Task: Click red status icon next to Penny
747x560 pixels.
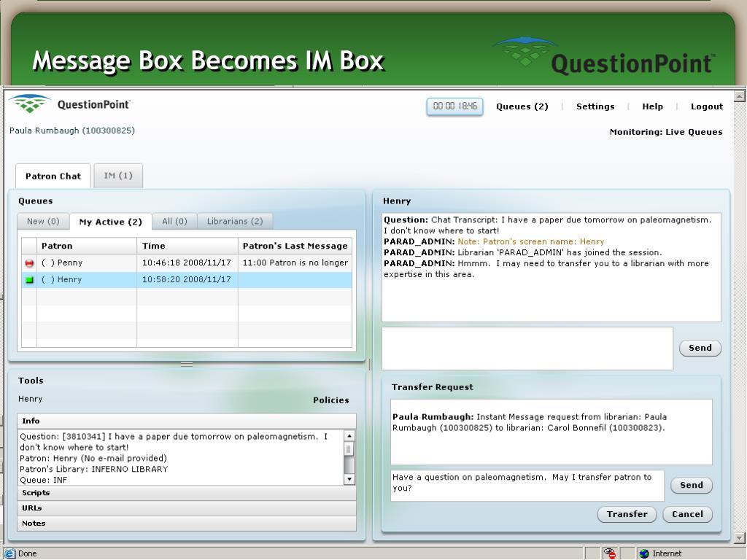Action: click(29, 262)
